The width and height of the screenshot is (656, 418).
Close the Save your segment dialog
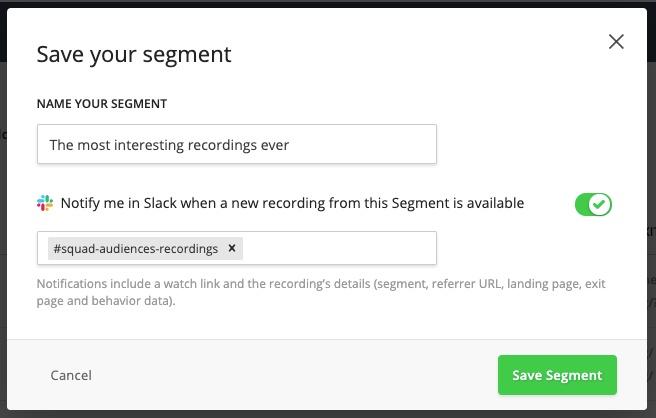pos(616,41)
